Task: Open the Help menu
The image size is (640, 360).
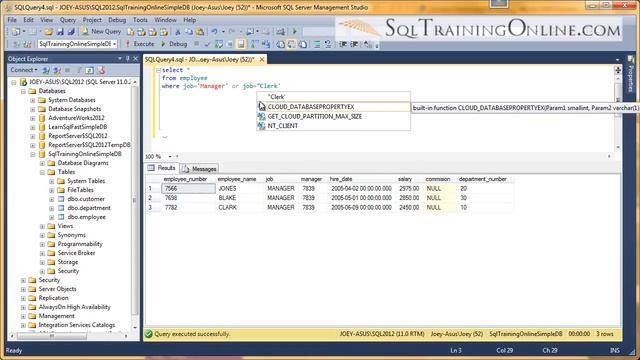Action: 189,20
